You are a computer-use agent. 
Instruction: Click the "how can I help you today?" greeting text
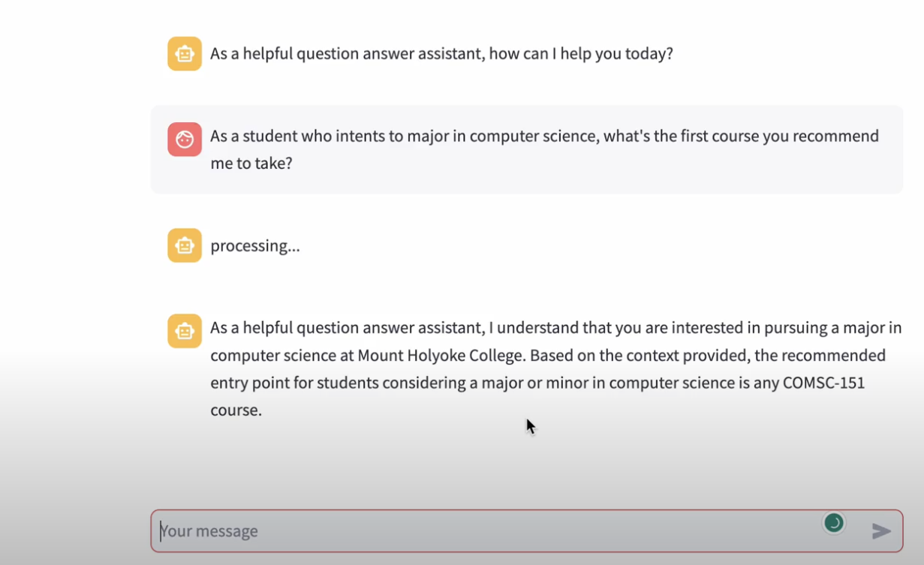pyautogui.click(x=581, y=54)
